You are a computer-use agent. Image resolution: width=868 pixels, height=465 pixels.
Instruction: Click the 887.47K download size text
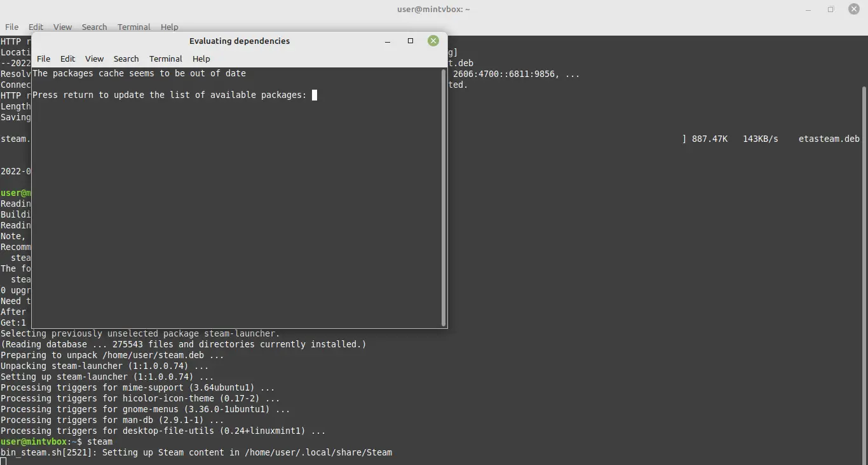coord(710,139)
